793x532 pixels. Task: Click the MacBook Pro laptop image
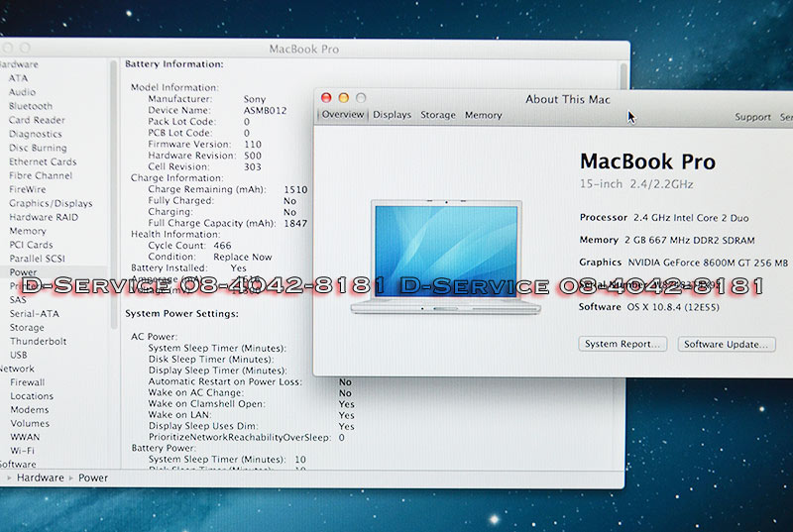(x=445, y=257)
